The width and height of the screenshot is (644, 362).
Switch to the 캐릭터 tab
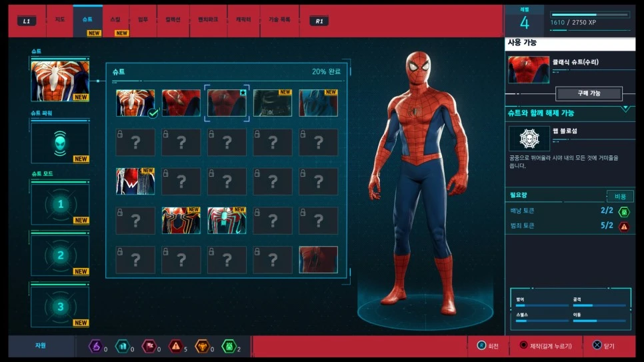point(243,20)
